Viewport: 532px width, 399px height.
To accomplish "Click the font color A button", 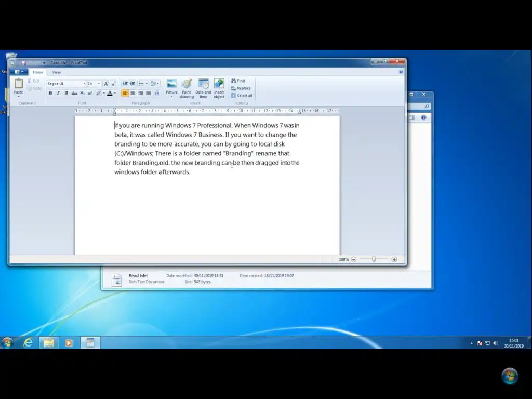I will 110,94.
